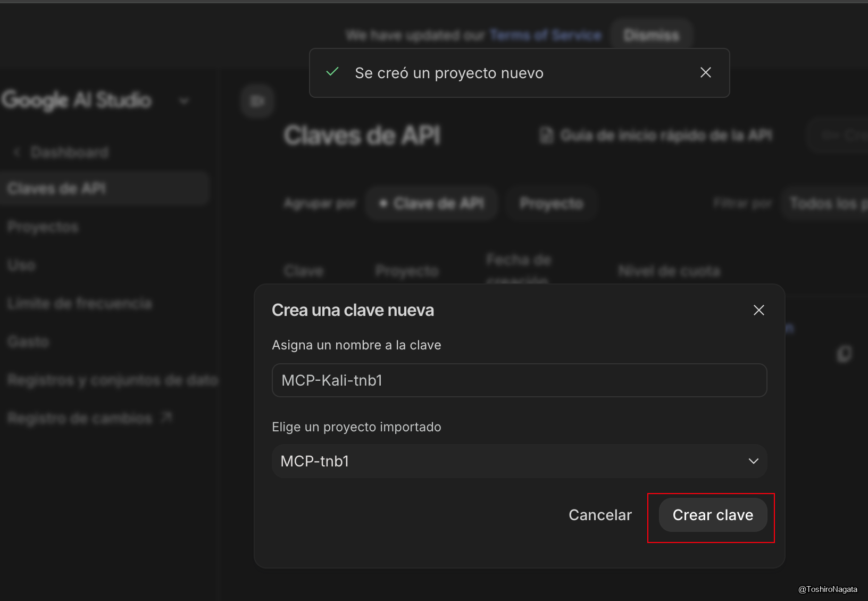Image resolution: width=868 pixels, height=601 pixels.
Task: Open Límite de frecuencia page
Action: (80, 303)
